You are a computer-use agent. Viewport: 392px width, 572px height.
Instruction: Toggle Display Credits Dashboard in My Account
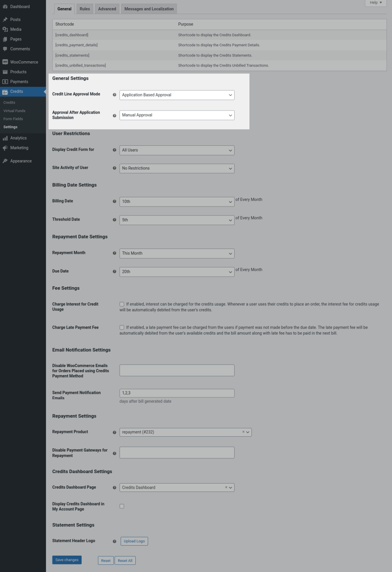tap(122, 506)
